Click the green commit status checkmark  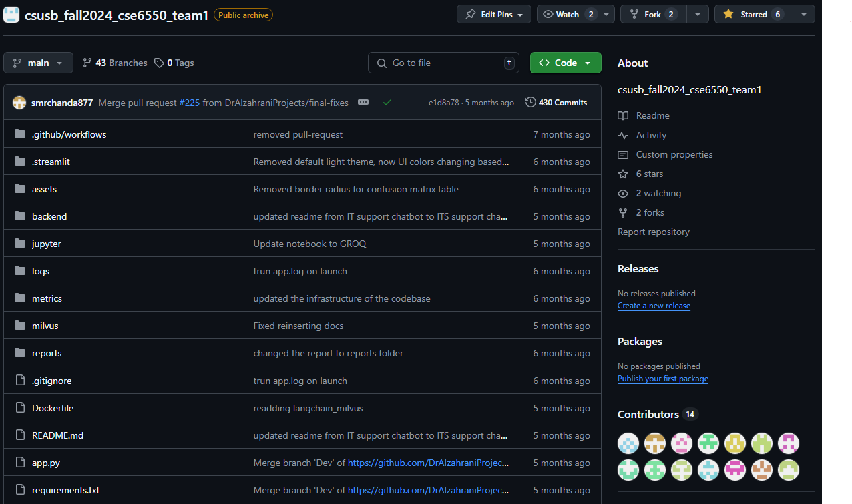coord(387,103)
